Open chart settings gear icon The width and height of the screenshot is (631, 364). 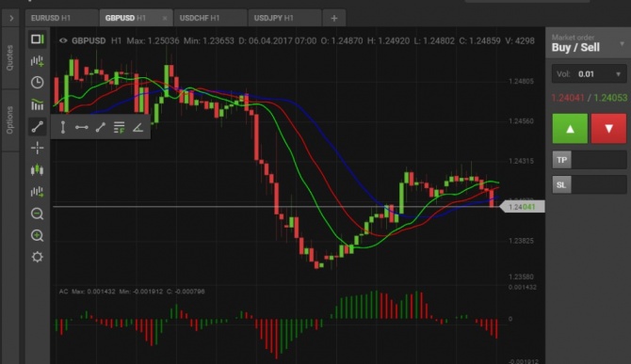37,257
